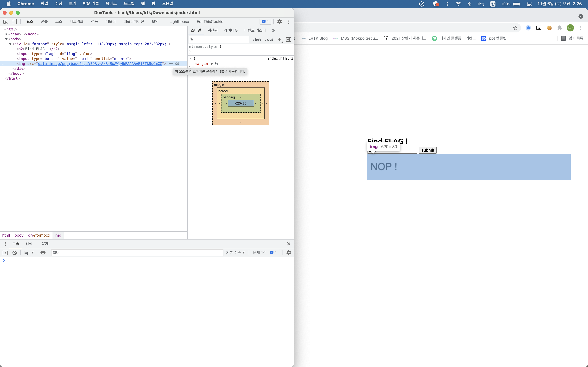The height and width of the screenshot is (367, 588).
Task: Open the Chrome extensions puzzle icon
Action: pos(560,28)
